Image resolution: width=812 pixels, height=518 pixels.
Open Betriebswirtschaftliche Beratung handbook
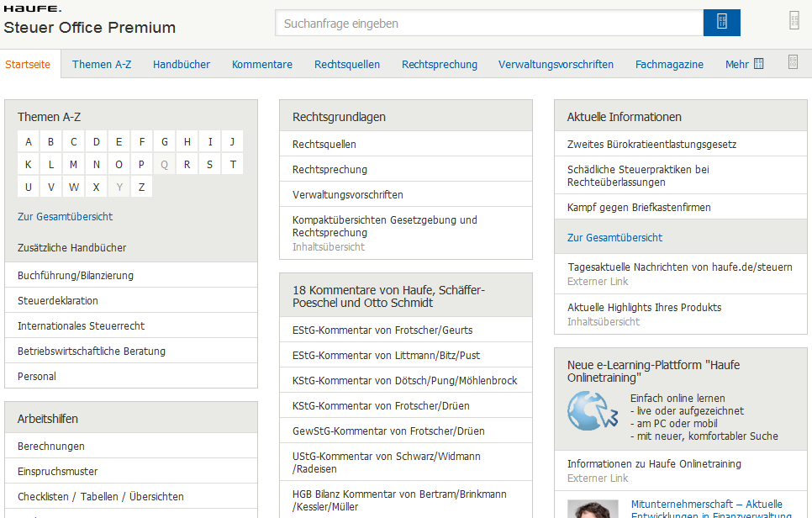click(x=131, y=351)
